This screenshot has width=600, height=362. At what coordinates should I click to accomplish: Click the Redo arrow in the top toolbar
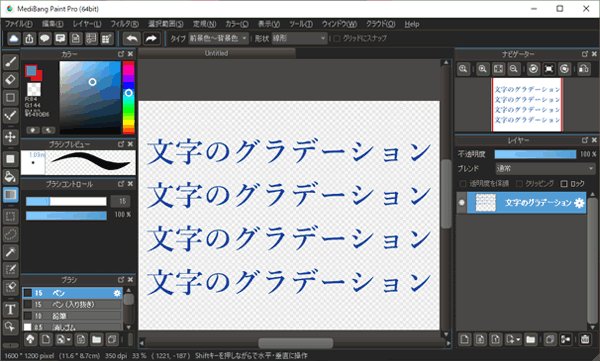click(152, 39)
